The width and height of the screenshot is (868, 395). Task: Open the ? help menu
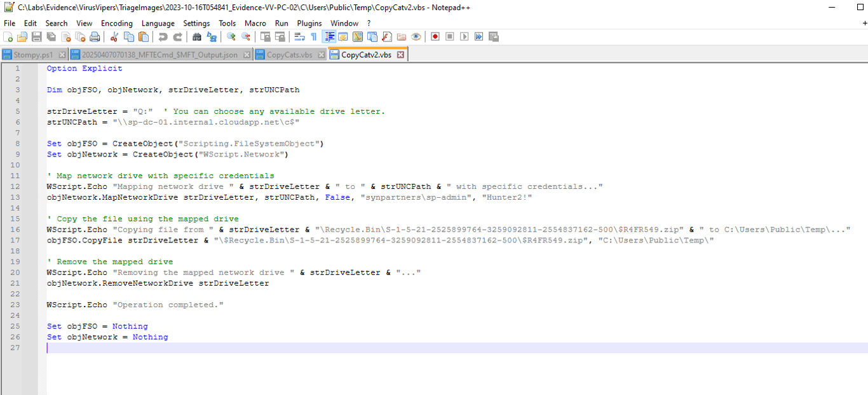369,23
